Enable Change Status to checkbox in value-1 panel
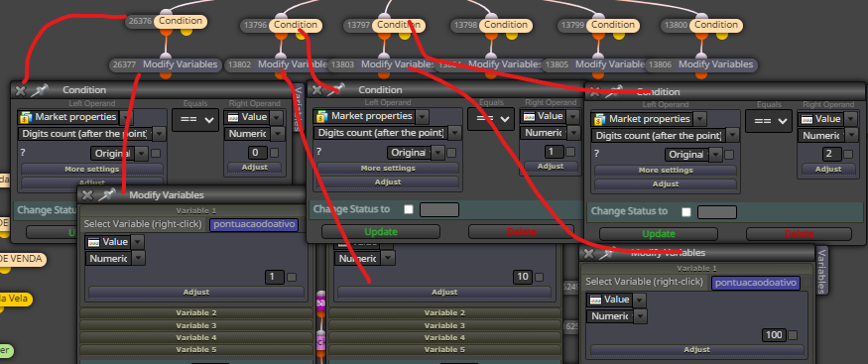 tap(409, 209)
